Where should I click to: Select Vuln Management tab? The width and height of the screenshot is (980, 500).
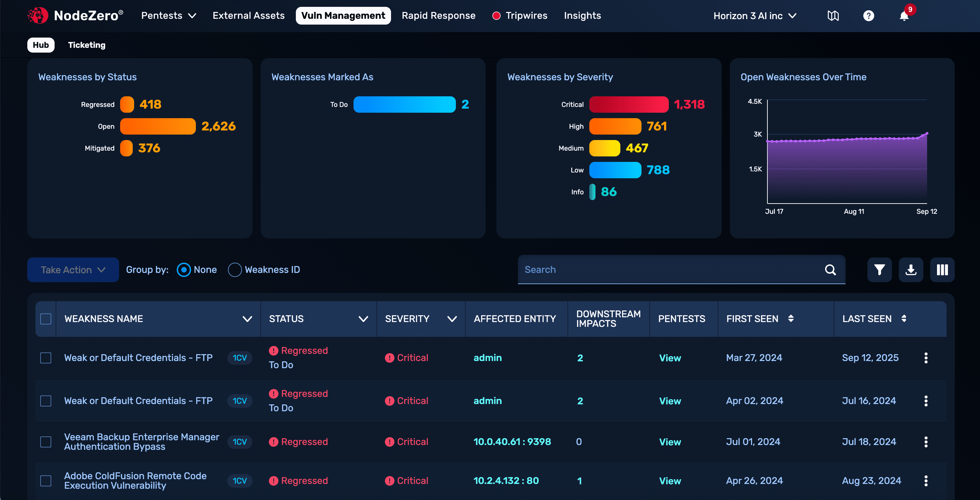(343, 16)
